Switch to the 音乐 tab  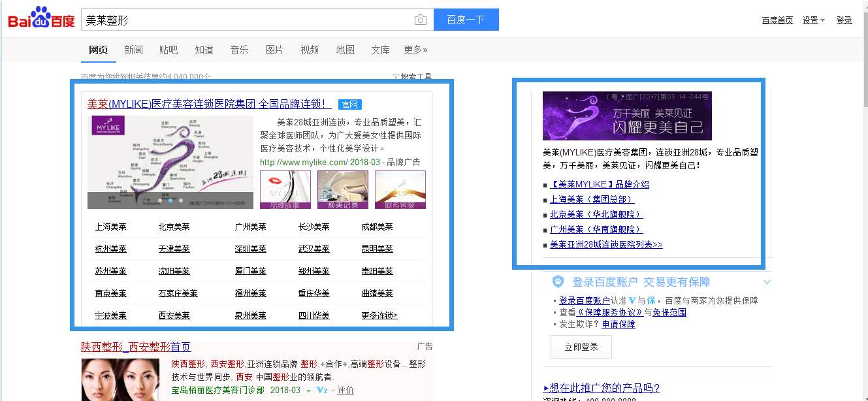[239, 50]
